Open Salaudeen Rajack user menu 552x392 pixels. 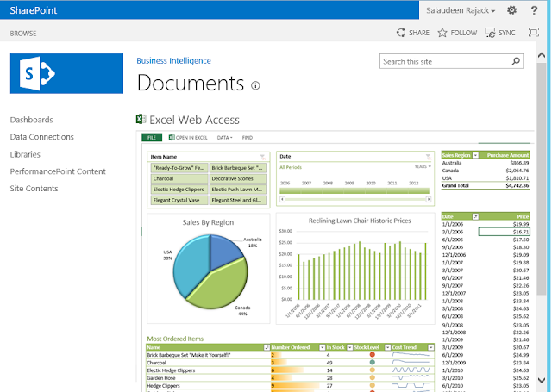[461, 10]
